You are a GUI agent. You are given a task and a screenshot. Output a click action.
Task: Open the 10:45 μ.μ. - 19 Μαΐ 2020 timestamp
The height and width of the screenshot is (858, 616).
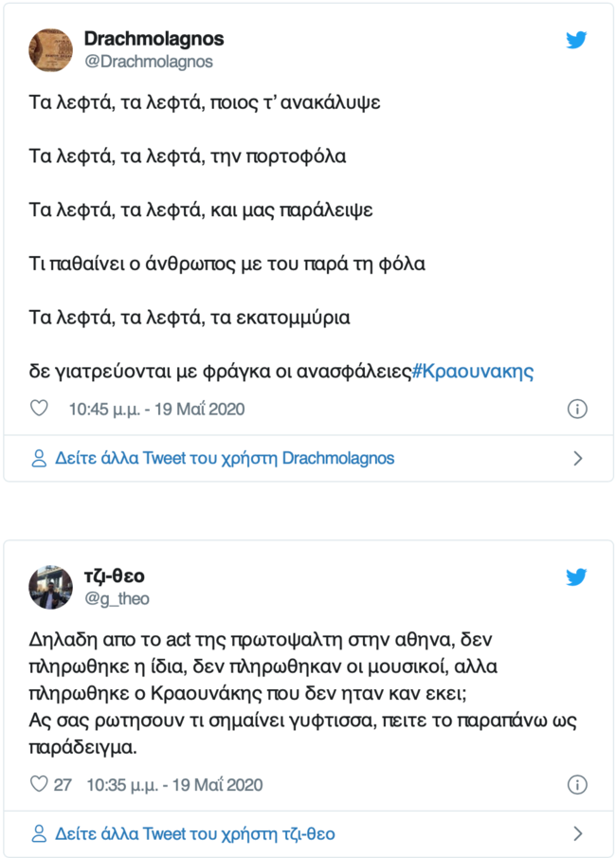156,409
